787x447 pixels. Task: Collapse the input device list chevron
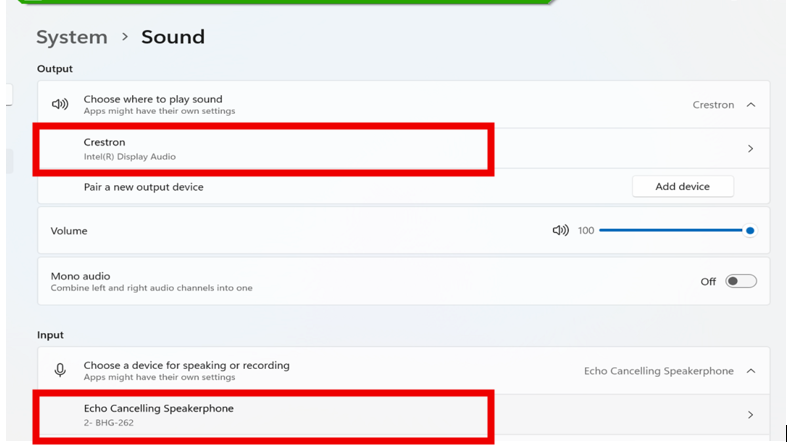tap(750, 371)
